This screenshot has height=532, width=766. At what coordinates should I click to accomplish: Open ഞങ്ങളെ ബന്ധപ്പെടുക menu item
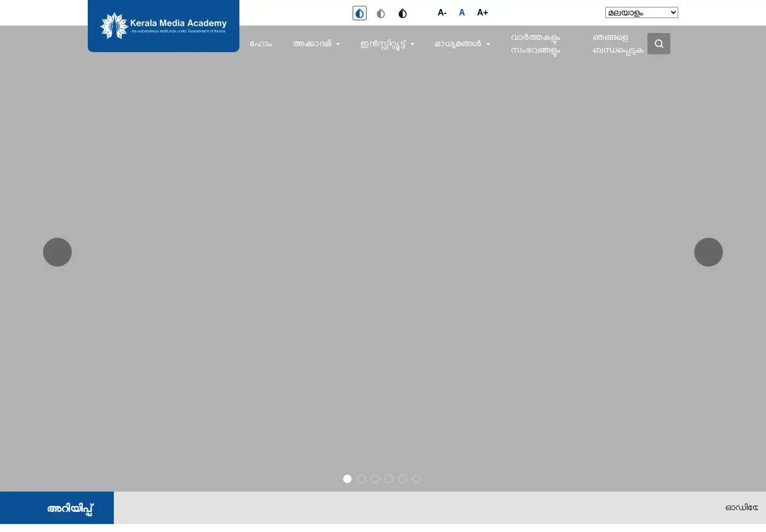click(618, 44)
